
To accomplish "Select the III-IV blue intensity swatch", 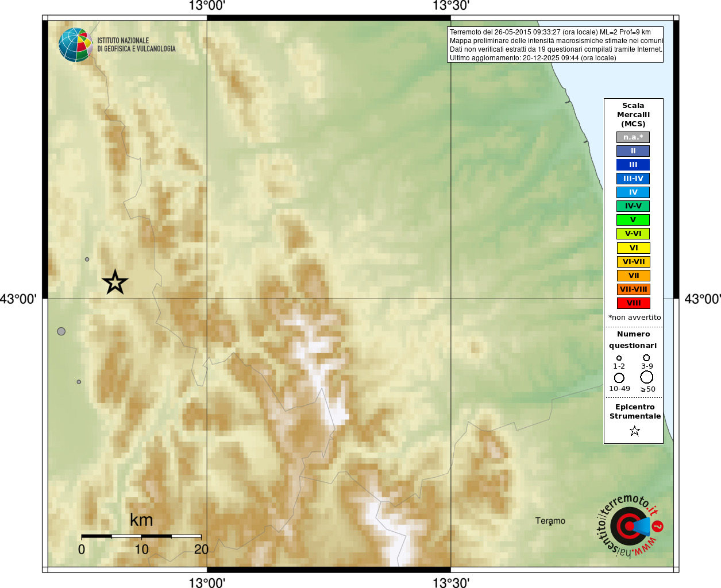I will pos(633,179).
